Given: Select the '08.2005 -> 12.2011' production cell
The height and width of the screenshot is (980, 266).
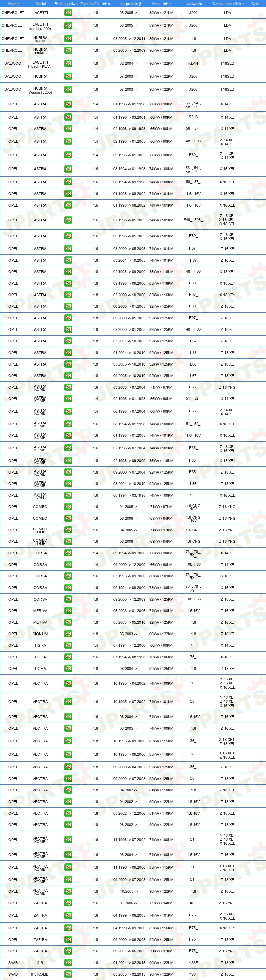Looking at the screenshot, I should point(129,38).
